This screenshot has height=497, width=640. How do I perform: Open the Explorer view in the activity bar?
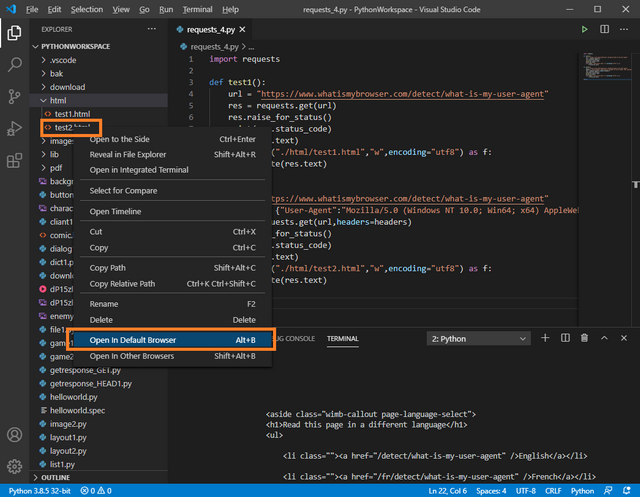(x=14, y=33)
